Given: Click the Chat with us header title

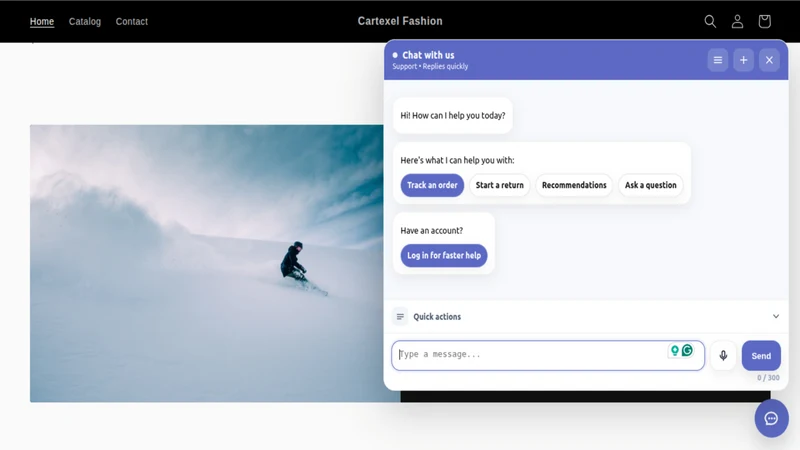Looking at the screenshot, I should [x=428, y=55].
